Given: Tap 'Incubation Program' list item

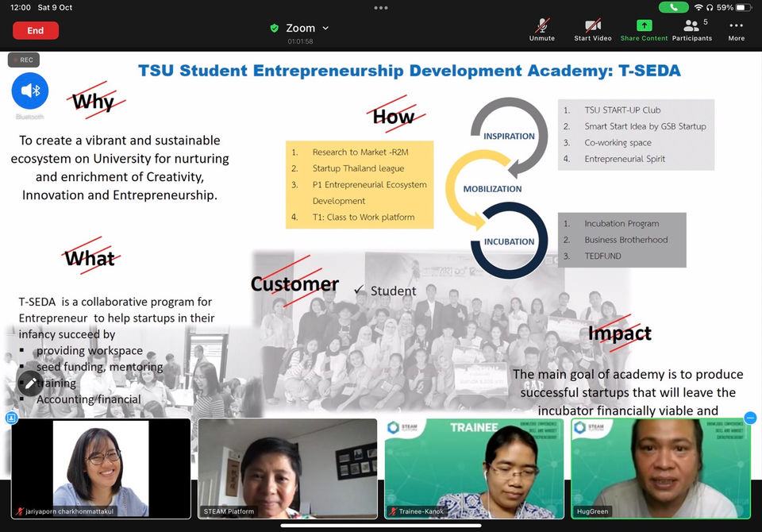Looking at the screenshot, I should pyautogui.click(x=622, y=224).
